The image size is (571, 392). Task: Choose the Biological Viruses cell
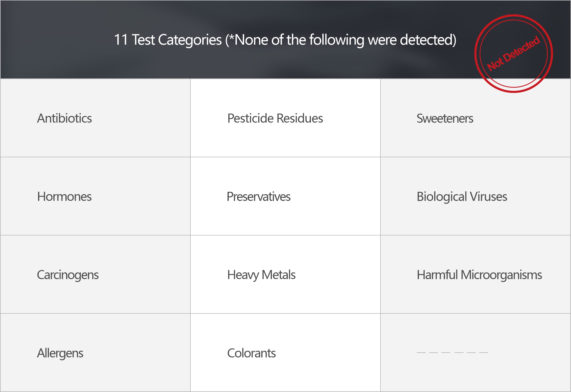click(462, 197)
